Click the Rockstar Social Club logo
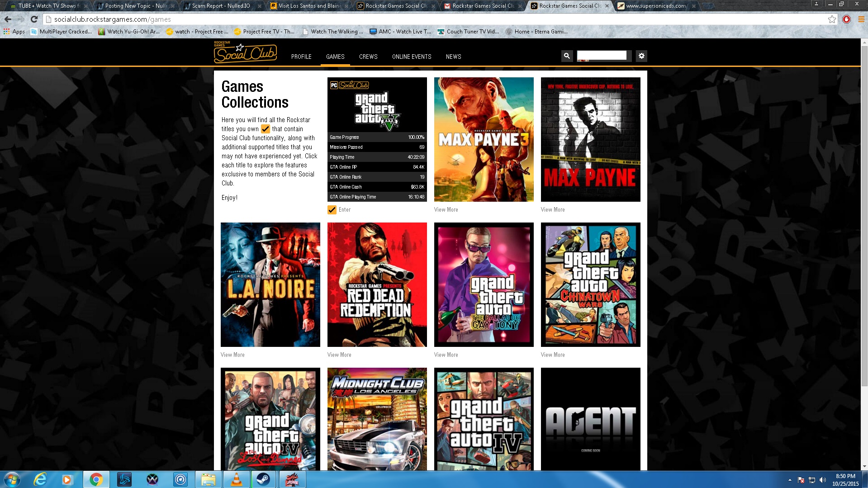The width and height of the screenshot is (868, 488). pos(245,52)
